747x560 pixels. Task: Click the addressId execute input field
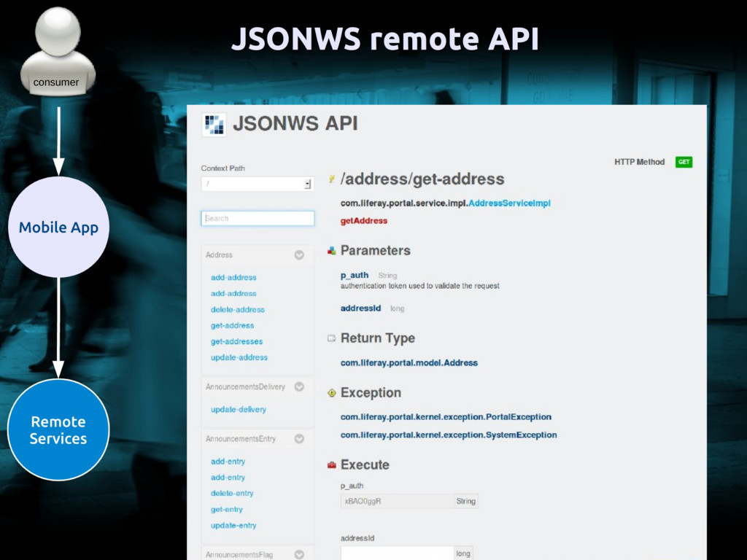point(397,553)
